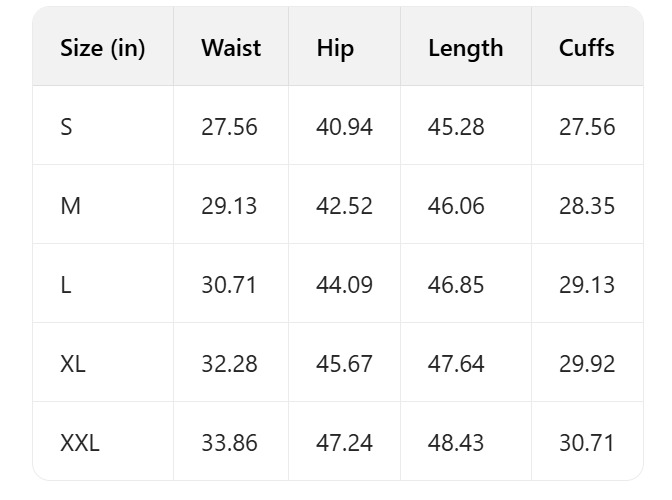Select length value 46.85 in L row
The width and height of the screenshot is (672, 500).
(456, 285)
